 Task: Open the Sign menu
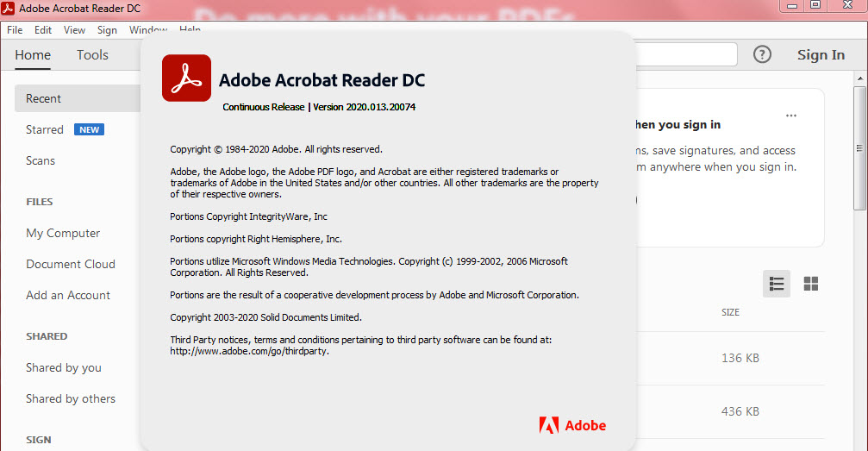107,30
